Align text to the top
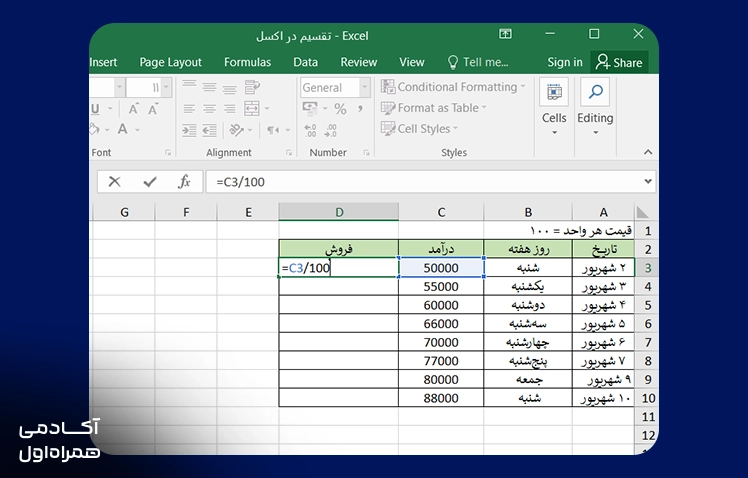The height and width of the screenshot is (478, 748). [x=189, y=87]
